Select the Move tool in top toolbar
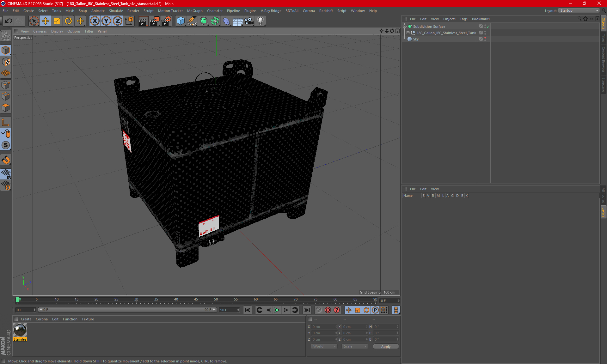This screenshot has height=364, width=607. pyautogui.click(x=46, y=21)
